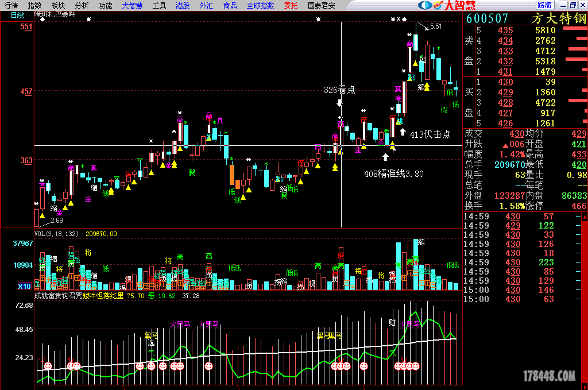588x390 pixels.
Task: Click the 551 price axis label
Action: (26, 26)
